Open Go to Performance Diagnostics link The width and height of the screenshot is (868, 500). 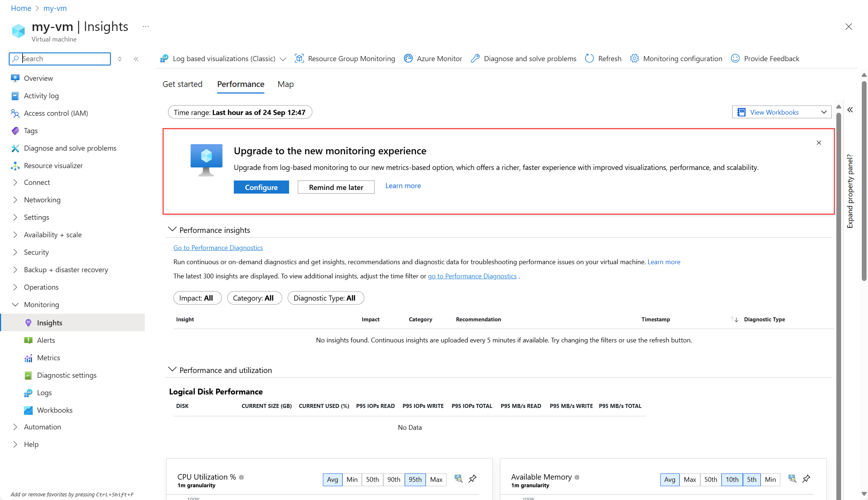coord(218,247)
